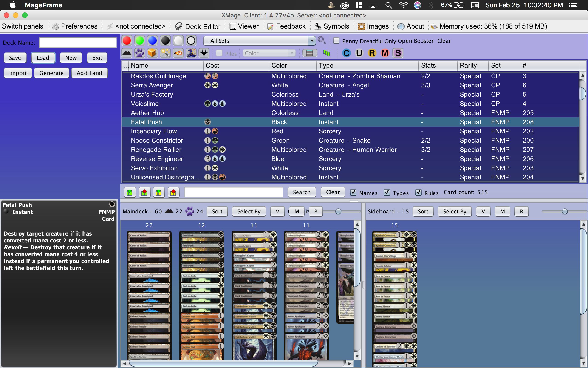Viewport: 588px width, 368px height.
Task: Toggle blue mana color filter
Action: [152, 40]
